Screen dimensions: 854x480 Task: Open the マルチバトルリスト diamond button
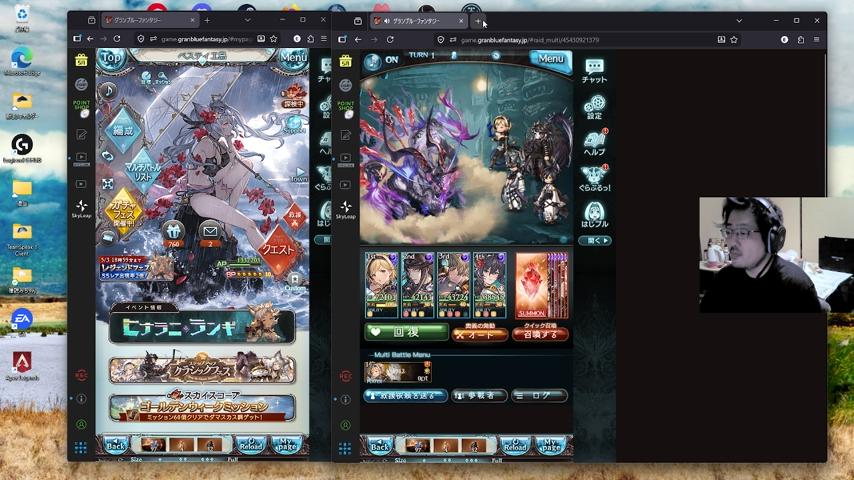point(143,171)
